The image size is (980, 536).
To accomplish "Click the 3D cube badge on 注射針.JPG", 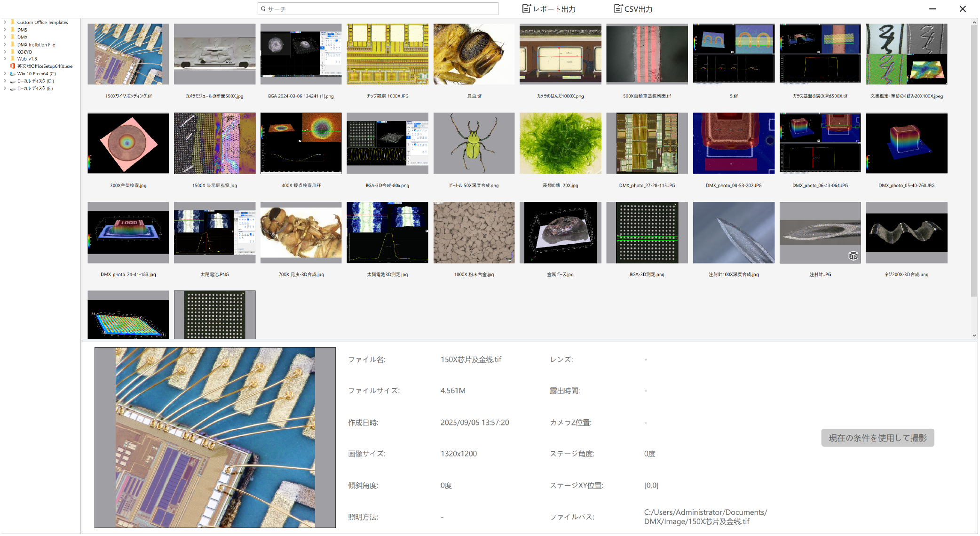I will click(853, 256).
